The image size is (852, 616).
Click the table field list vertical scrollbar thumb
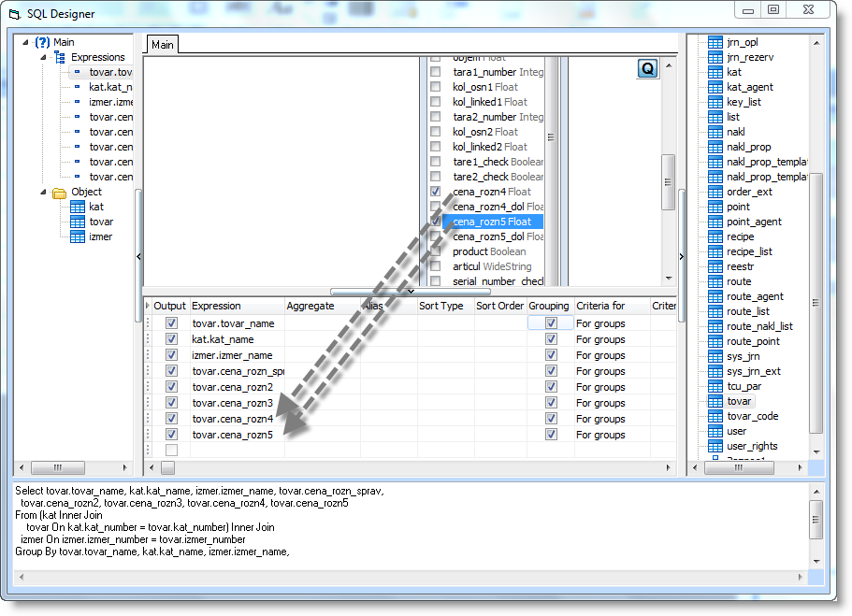[x=551, y=137]
